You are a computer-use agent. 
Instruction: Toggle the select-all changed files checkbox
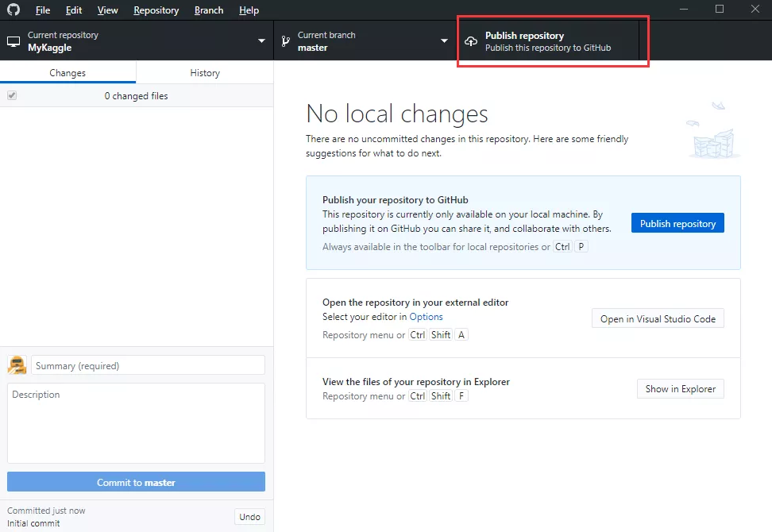12,95
